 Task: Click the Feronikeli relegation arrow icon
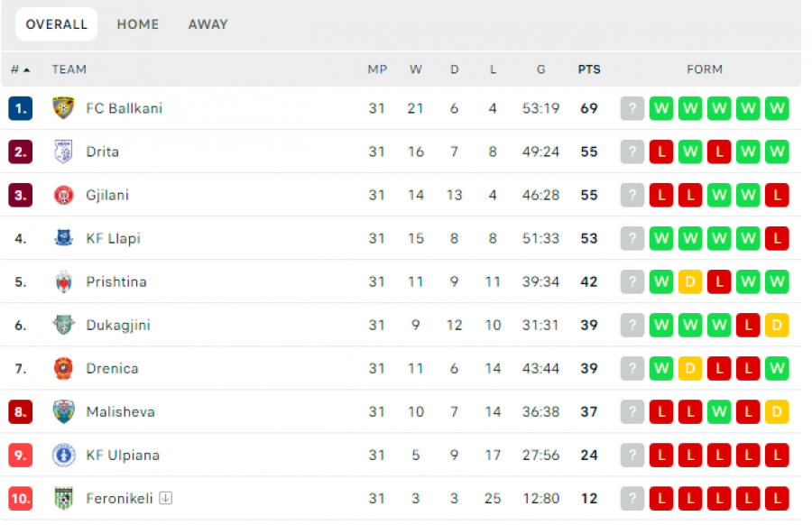167,498
